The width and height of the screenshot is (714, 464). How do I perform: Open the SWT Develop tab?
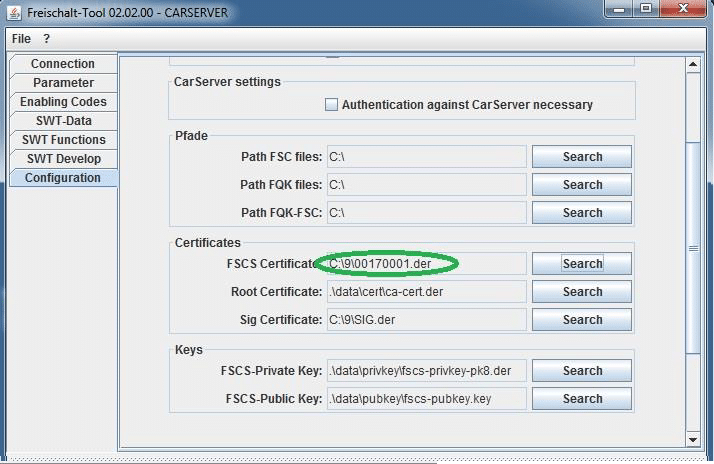click(x=62, y=159)
